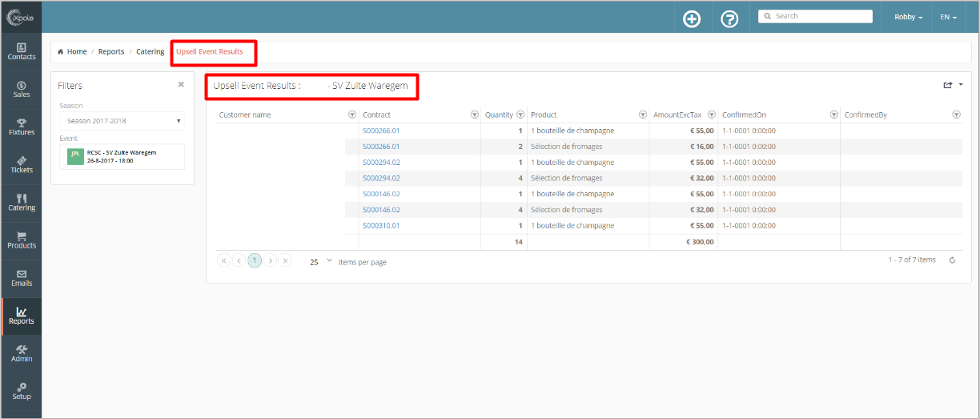Image resolution: width=980 pixels, height=419 pixels.
Task: Filter the AmountExcTax column
Action: tap(711, 115)
